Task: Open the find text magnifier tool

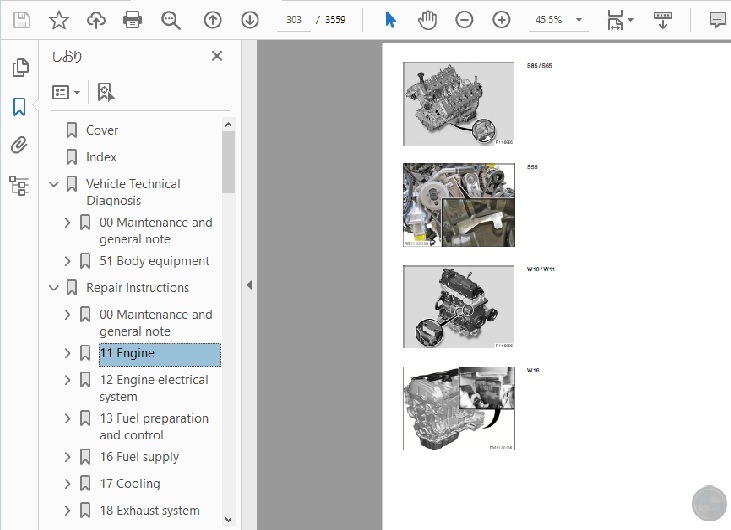Action: pos(171,20)
